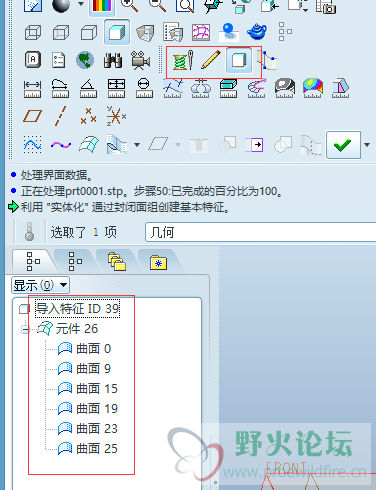Viewport: 376px width, 490px height.
Task: Click the blue sphere appearance icon
Action: [229, 32]
